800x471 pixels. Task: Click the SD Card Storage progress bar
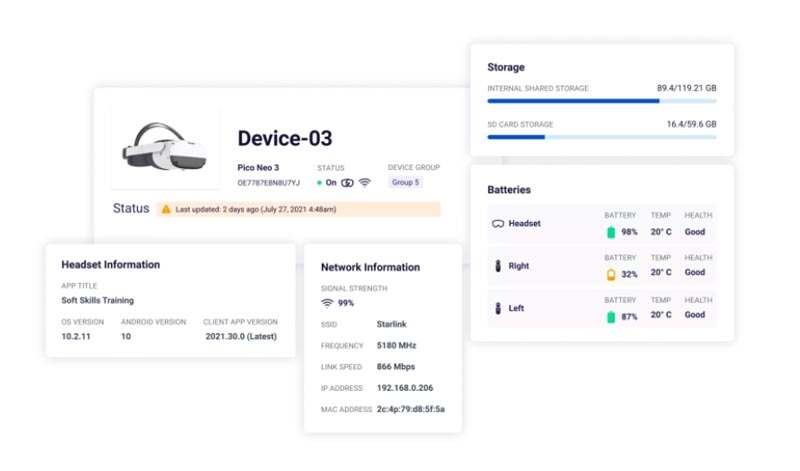coord(601,137)
